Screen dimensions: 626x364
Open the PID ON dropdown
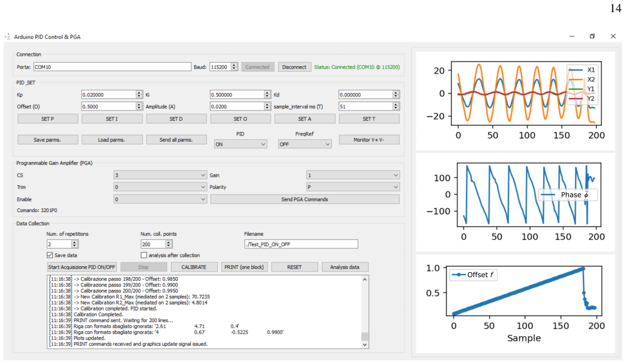pos(240,145)
